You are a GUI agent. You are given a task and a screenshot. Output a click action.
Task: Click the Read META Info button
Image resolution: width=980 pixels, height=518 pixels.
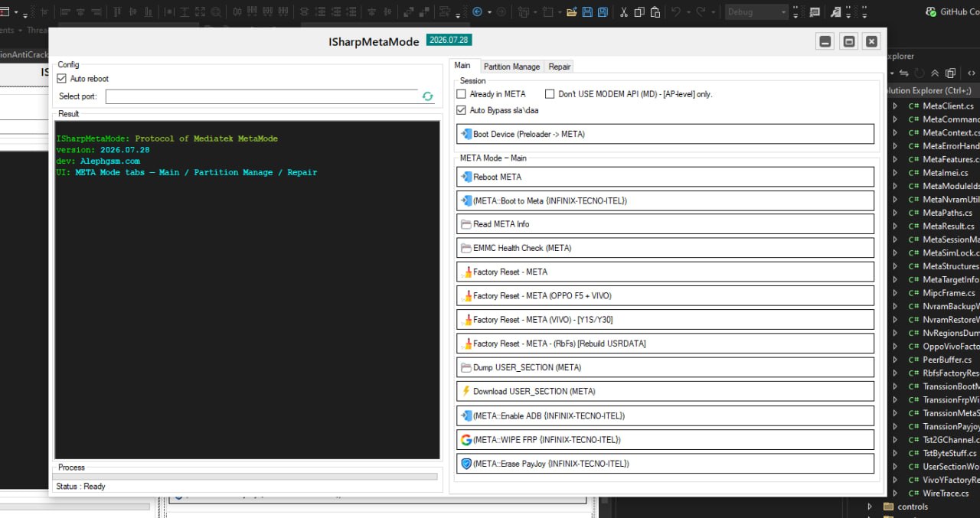[x=665, y=224]
